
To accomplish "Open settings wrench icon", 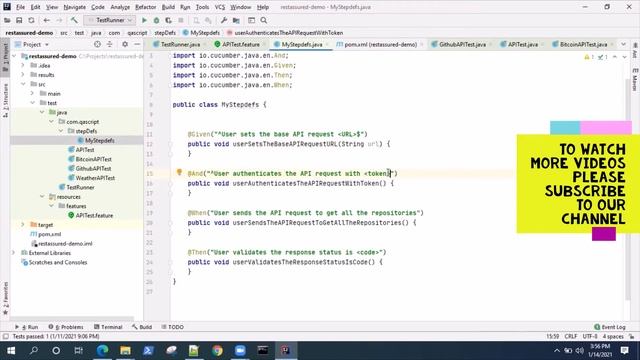I will tap(224, 20).
